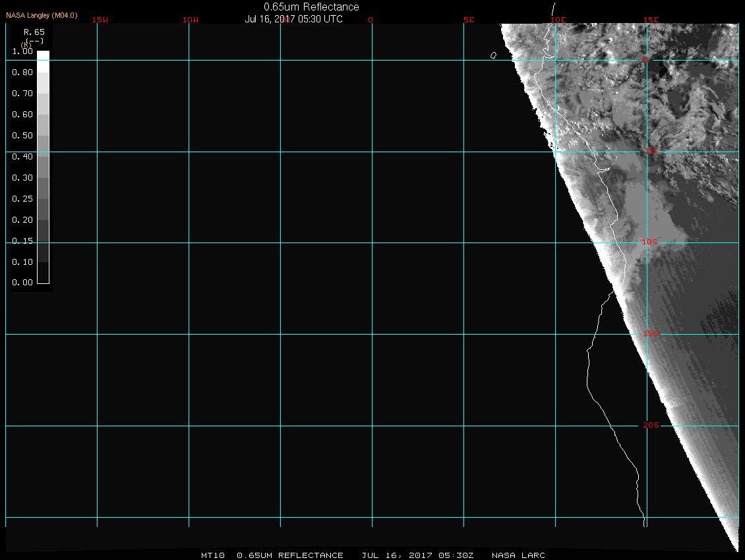745x560 pixels.
Task: Select the Jul 16, 2017 05:30 UTC timestamp
Action: 294,19
